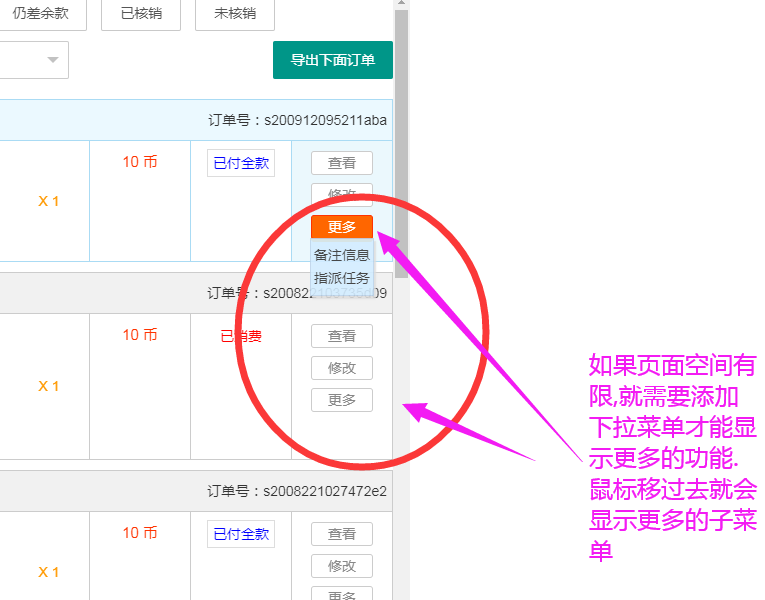Click the 仍差余款 filter button
This screenshot has width=765, height=600.
coord(39,14)
